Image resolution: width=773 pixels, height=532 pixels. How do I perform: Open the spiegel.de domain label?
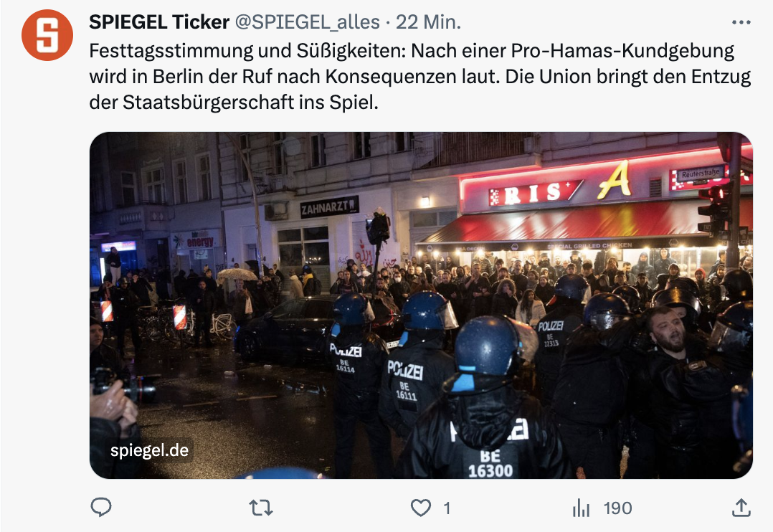click(x=149, y=450)
